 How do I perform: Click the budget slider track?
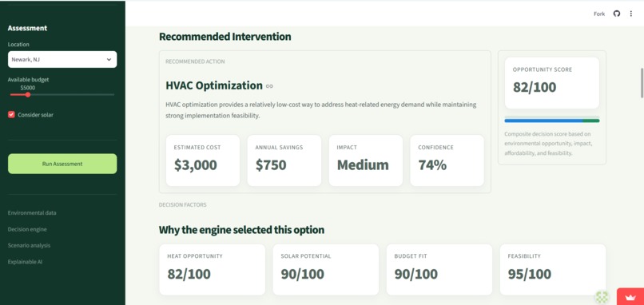click(x=62, y=95)
